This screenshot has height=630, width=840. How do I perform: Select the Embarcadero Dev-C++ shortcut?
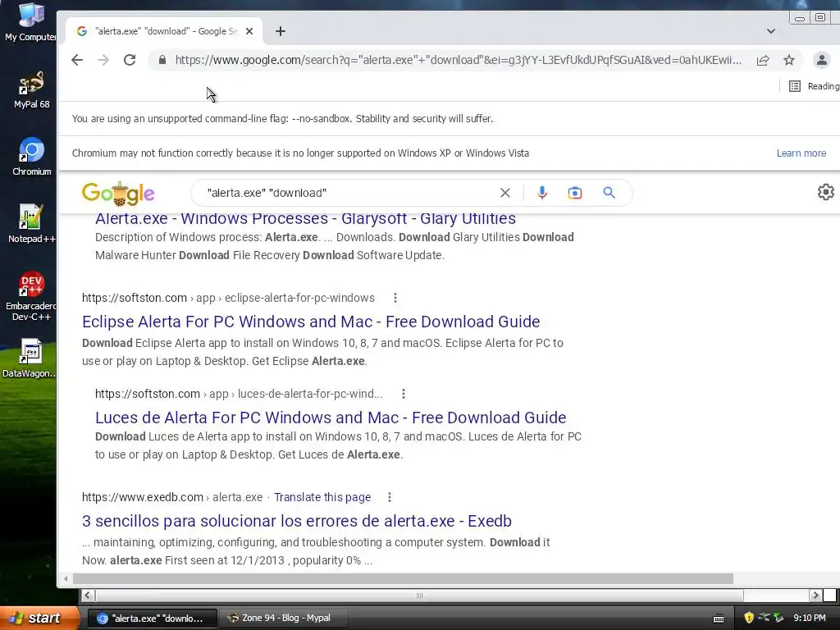pyautogui.click(x=31, y=295)
